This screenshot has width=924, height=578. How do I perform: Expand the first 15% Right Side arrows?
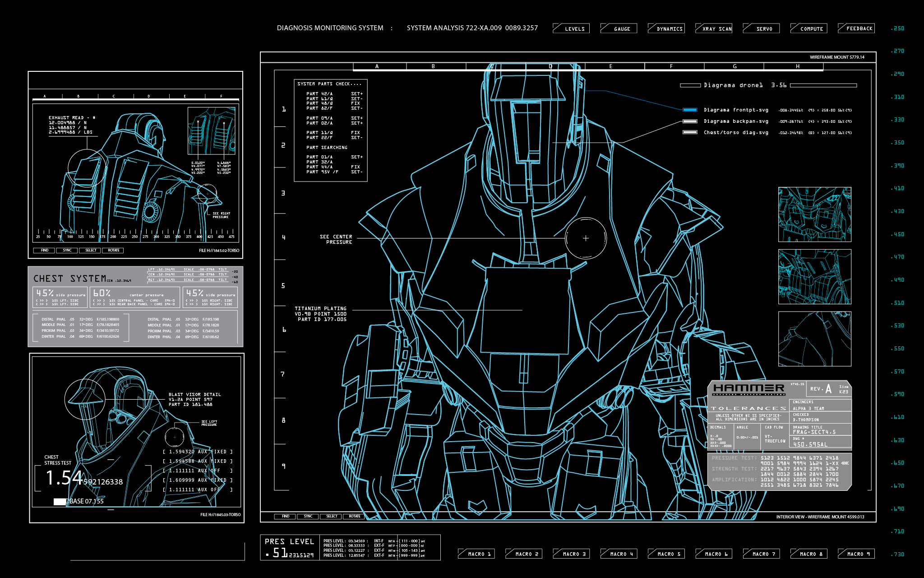pos(191,300)
